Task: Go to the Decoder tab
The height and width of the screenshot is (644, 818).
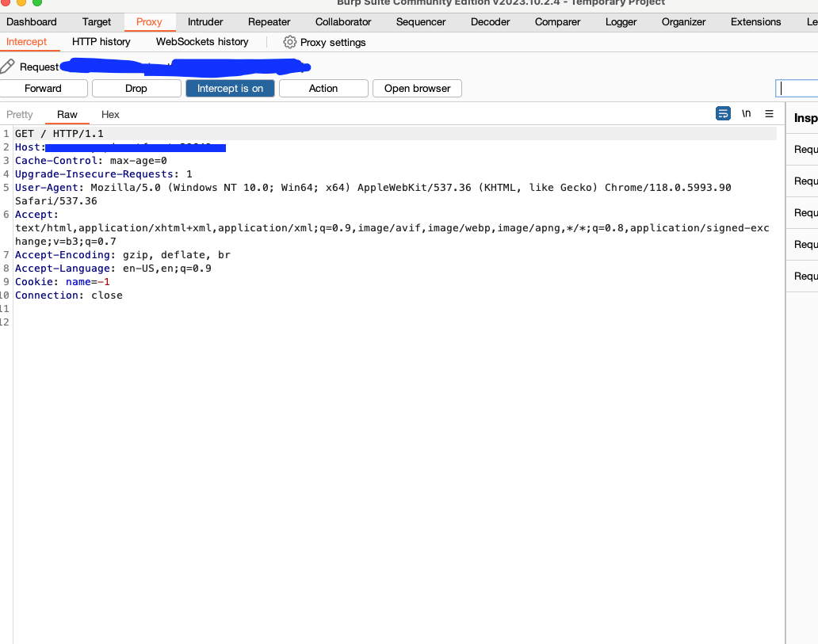Action: (x=491, y=22)
